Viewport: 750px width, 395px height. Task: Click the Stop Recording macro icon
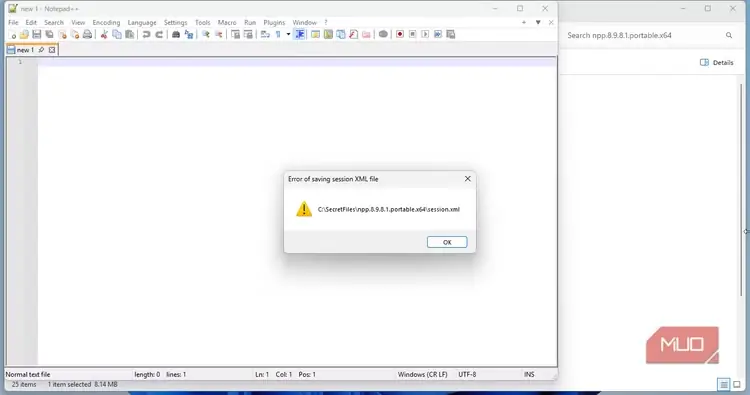click(412, 34)
